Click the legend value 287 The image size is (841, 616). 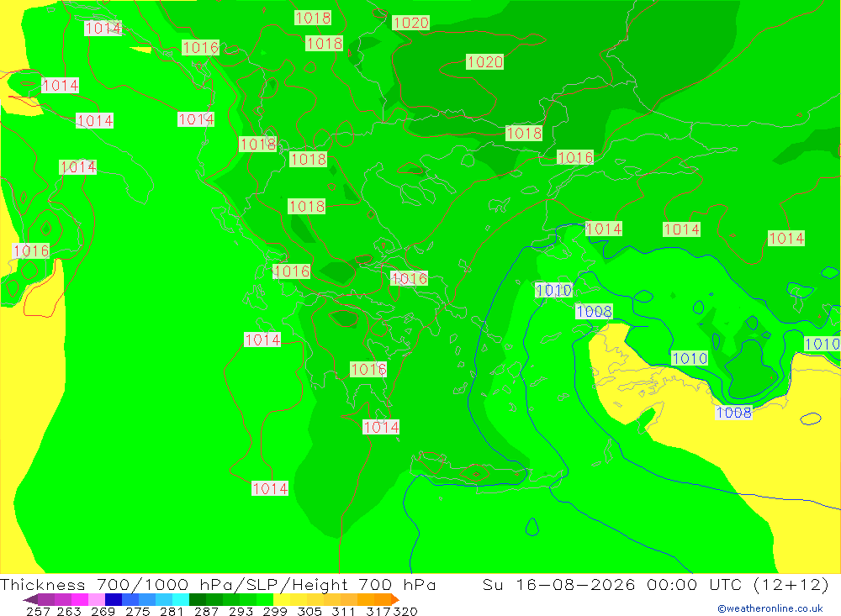[x=206, y=611]
